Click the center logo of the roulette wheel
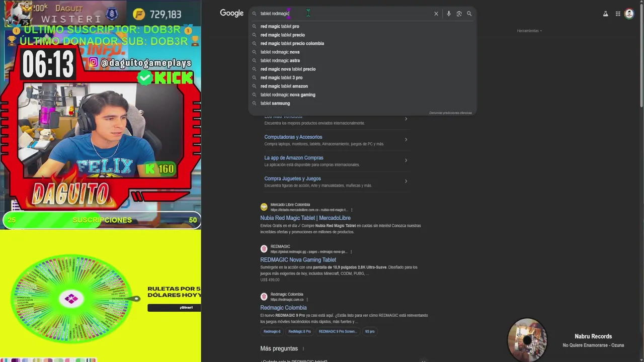 [71, 299]
